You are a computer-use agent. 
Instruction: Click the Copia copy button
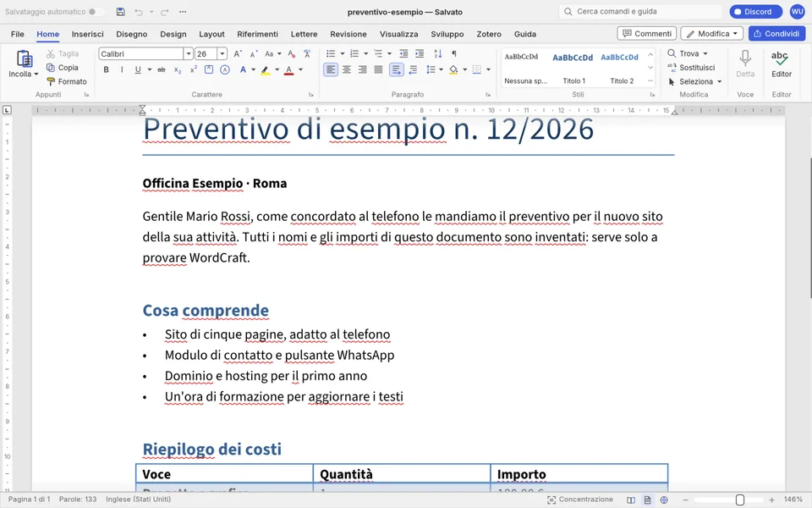pos(63,68)
